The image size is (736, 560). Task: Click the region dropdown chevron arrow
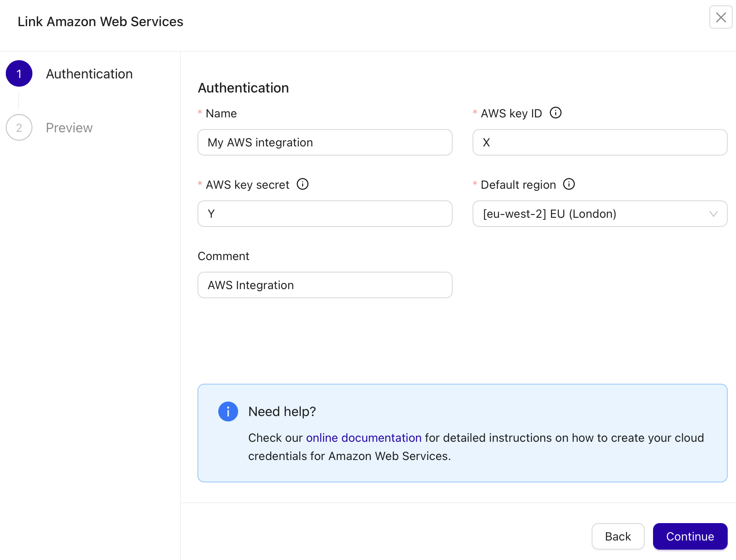[x=713, y=214]
